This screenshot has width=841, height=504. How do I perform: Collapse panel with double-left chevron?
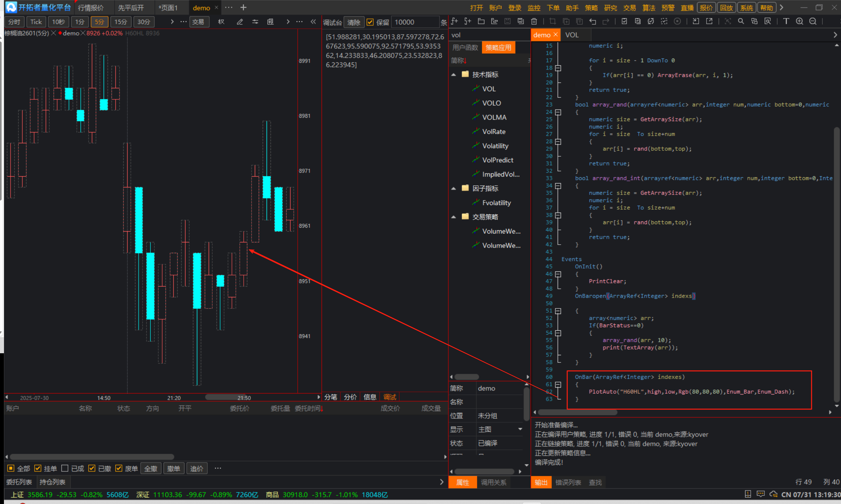313,22
